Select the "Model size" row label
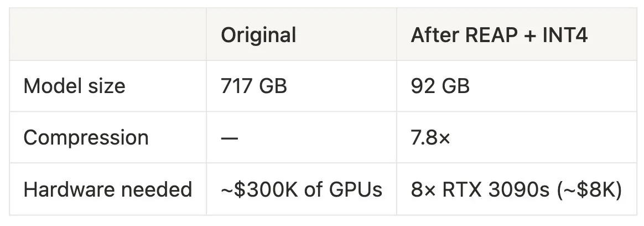Image resolution: width=644 pixels, height=226 pixels. coord(74,86)
